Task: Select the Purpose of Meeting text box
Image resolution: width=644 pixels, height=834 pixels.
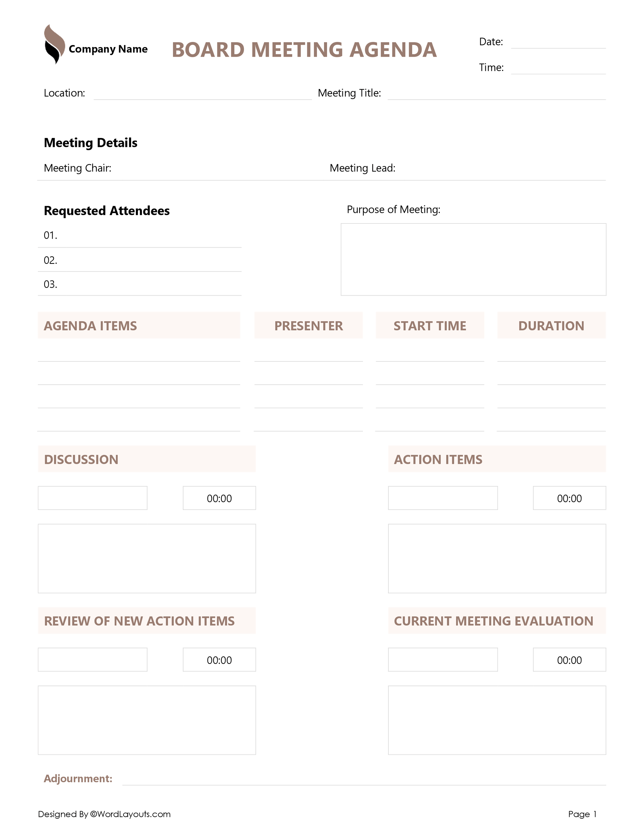Action: (x=473, y=259)
